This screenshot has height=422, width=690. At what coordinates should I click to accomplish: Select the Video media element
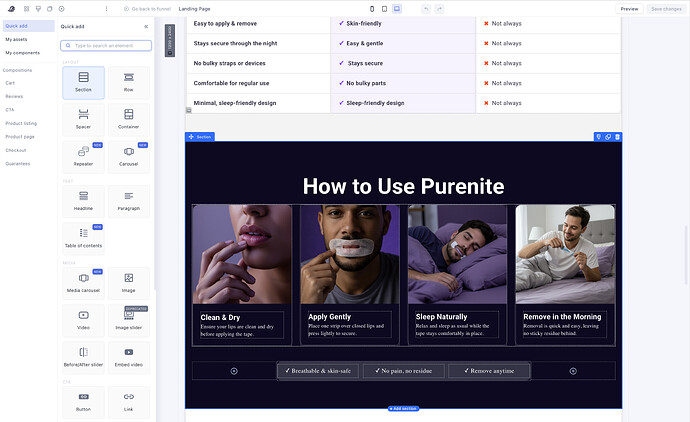[84, 320]
